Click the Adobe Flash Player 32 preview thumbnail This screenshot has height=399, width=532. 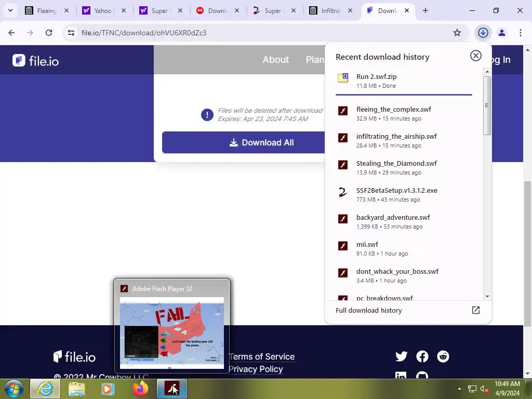click(x=172, y=333)
